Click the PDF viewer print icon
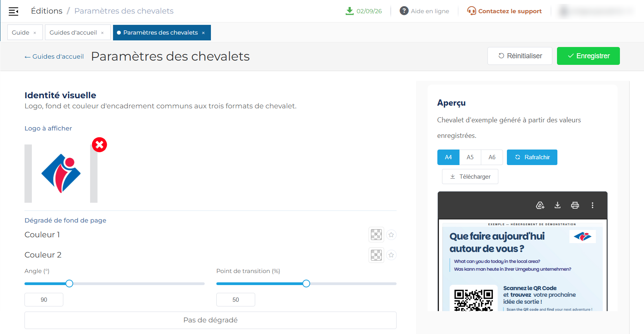 (575, 205)
